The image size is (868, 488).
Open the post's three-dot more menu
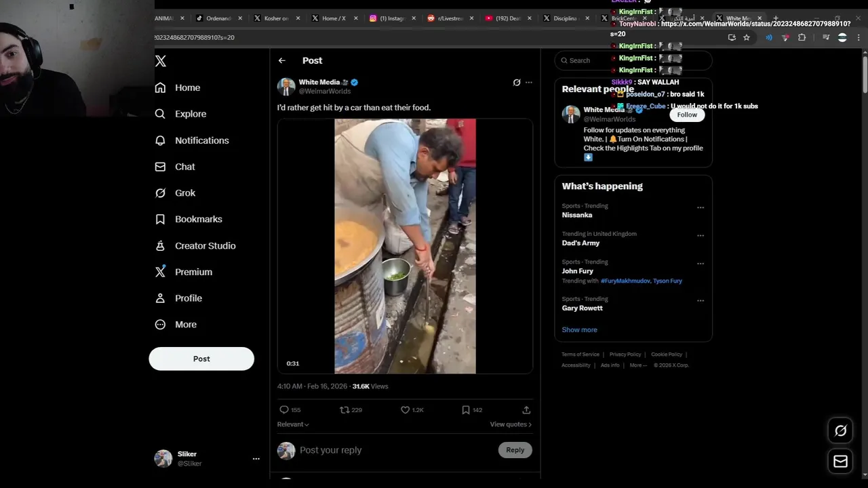[529, 83]
